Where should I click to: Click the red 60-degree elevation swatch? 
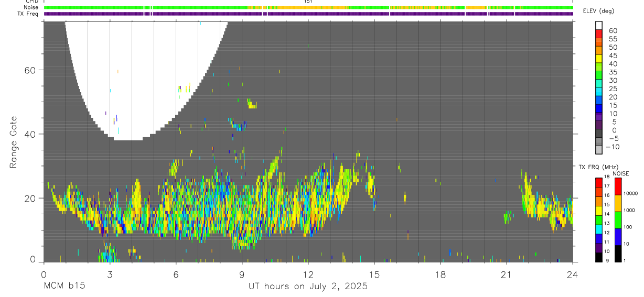pos(599,33)
